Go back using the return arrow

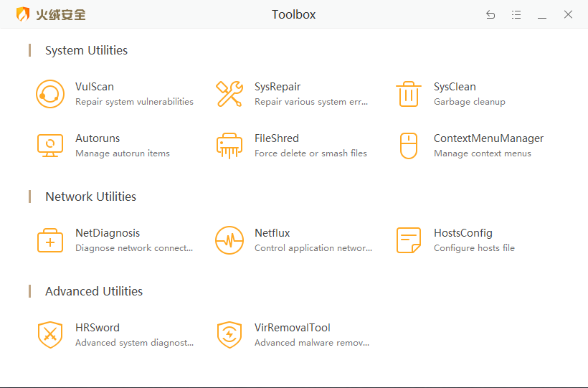point(490,14)
